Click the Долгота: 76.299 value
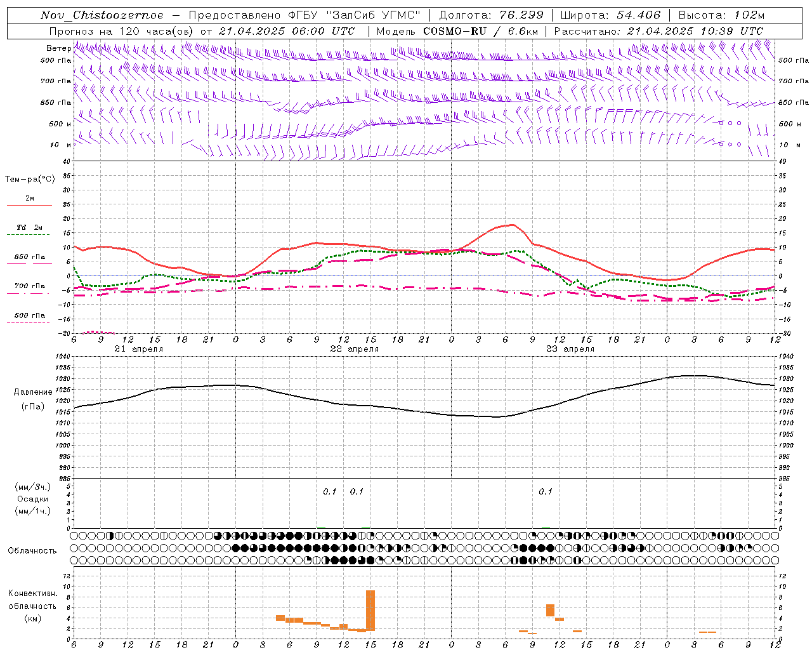 tap(491, 15)
